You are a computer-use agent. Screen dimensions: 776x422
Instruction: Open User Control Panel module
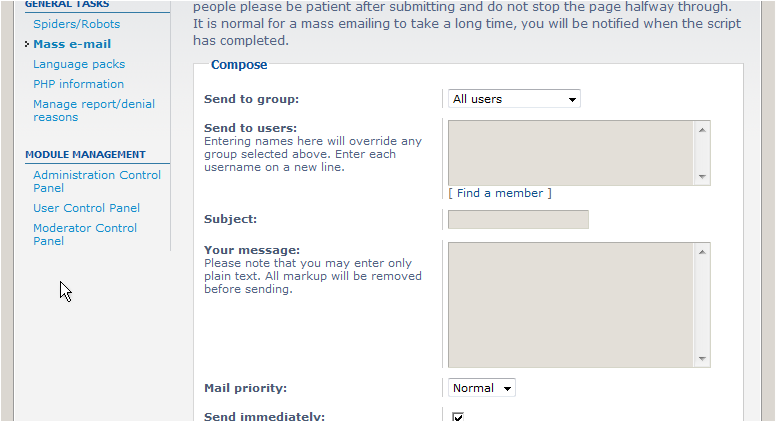point(86,208)
